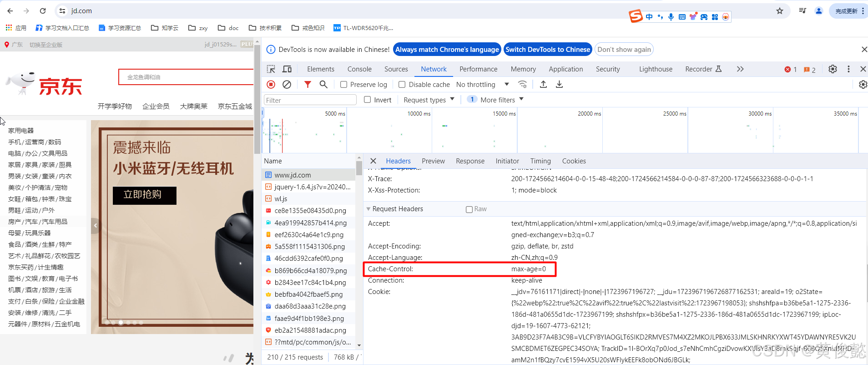This screenshot has height=365, width=868.
Task: Enable the Disable cache checkbox
Action: click(402, 85)
